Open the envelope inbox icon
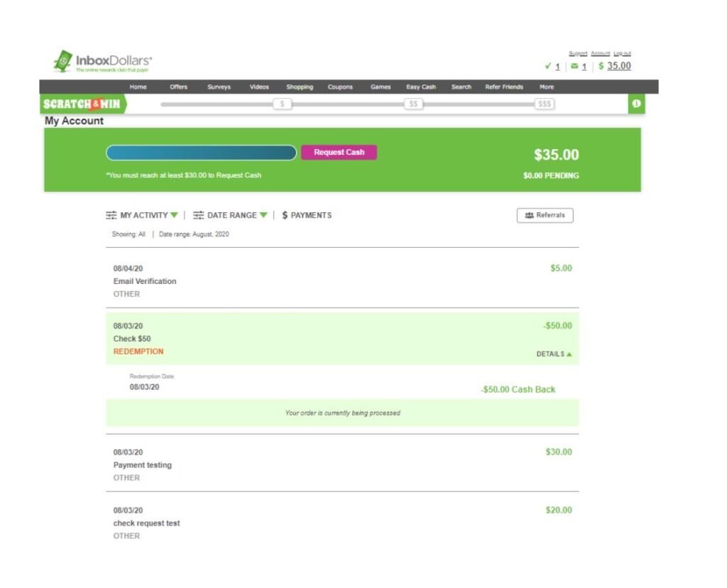 click(574, 67)
